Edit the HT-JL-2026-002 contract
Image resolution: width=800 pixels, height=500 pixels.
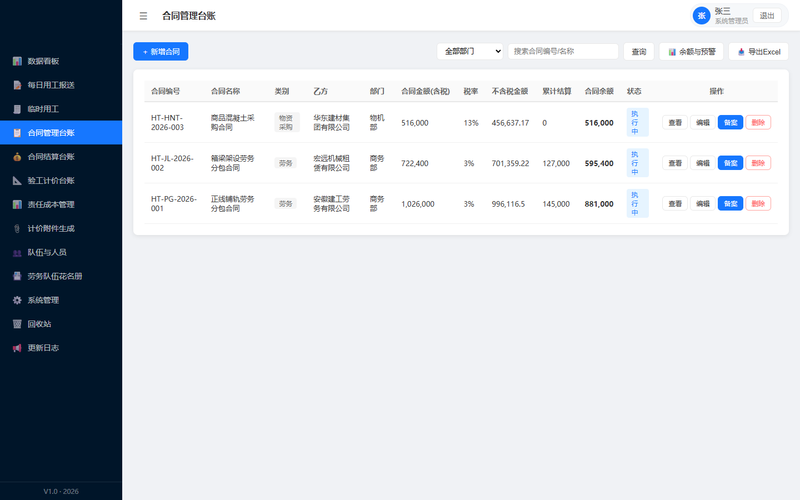pyautogui.click(x=703, y=163)
